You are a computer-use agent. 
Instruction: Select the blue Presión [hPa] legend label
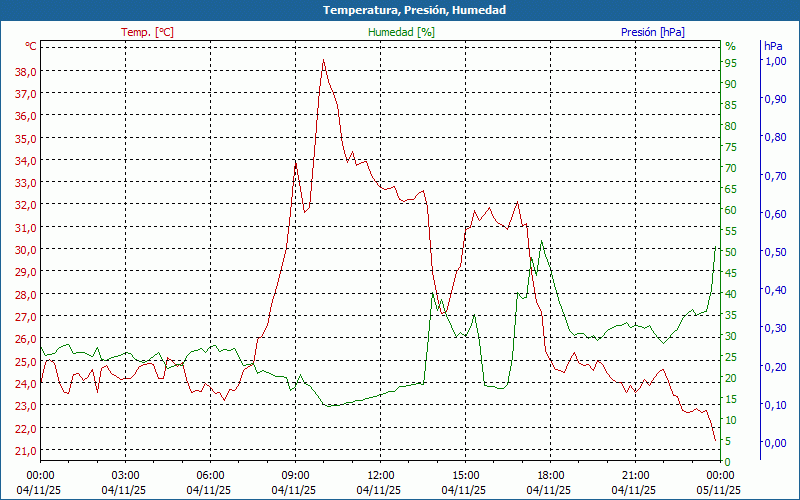point(653,32)
